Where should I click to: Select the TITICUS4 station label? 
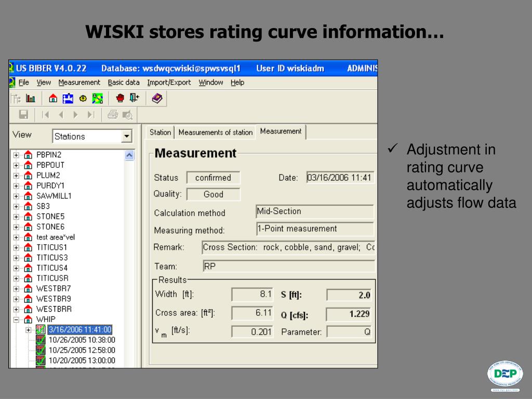pyautogui.click(x=52, y=268)
